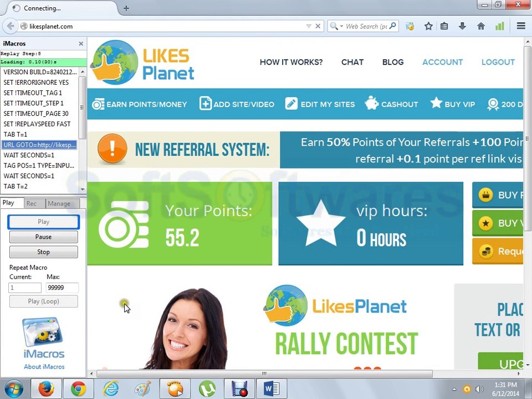Select the TAG POS=1 TYPE=INPU... line
The height and width of the screenshot is (399, 532).
click(x=39, y=166)
